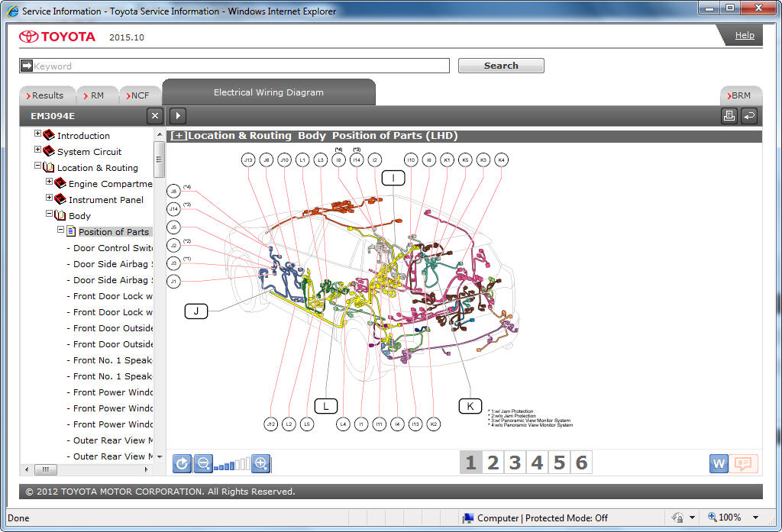This screenshot has height=532, width=782.
Task: Open the security status dropdown in status bar
Action: tap(692, 517)
